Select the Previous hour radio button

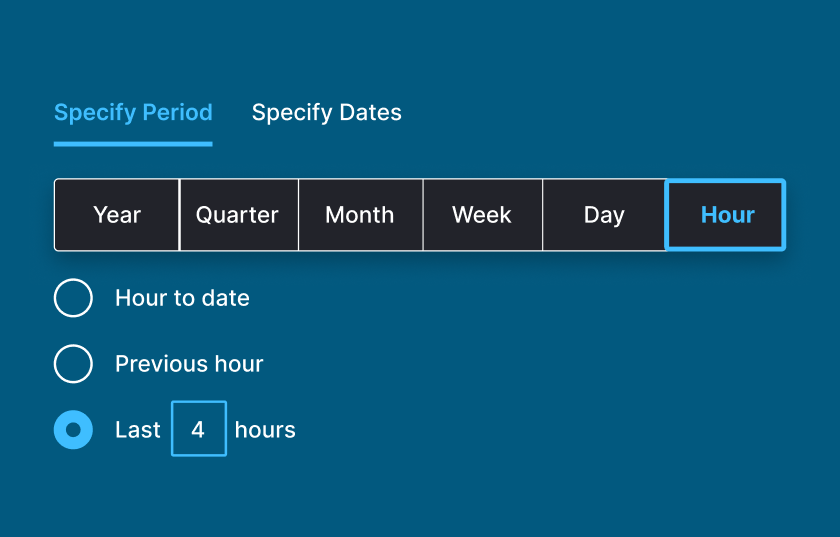pyautogui.click(x=73, y=364)
